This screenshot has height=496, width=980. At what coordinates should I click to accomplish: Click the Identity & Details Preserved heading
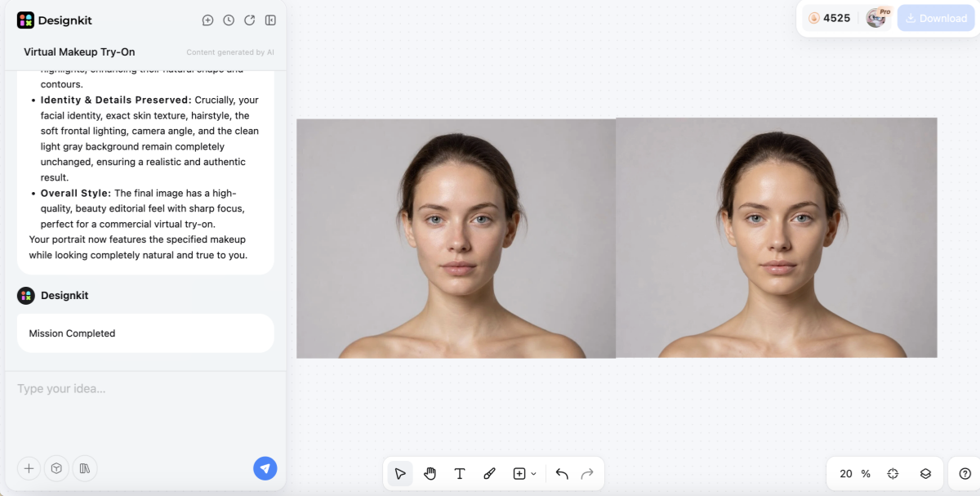point(116,100)
